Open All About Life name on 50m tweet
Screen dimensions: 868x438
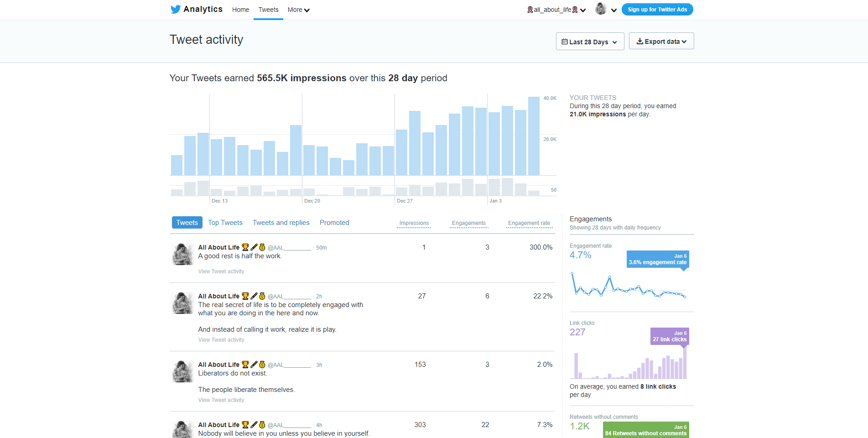pyautogui.click(x=218, y=247)
